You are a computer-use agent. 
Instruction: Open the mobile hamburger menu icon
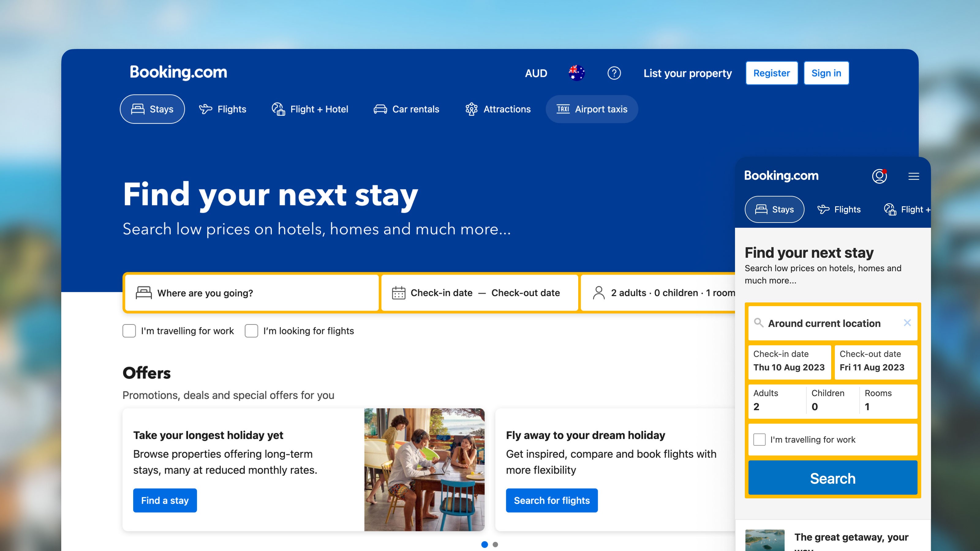(x=914, y=176)
